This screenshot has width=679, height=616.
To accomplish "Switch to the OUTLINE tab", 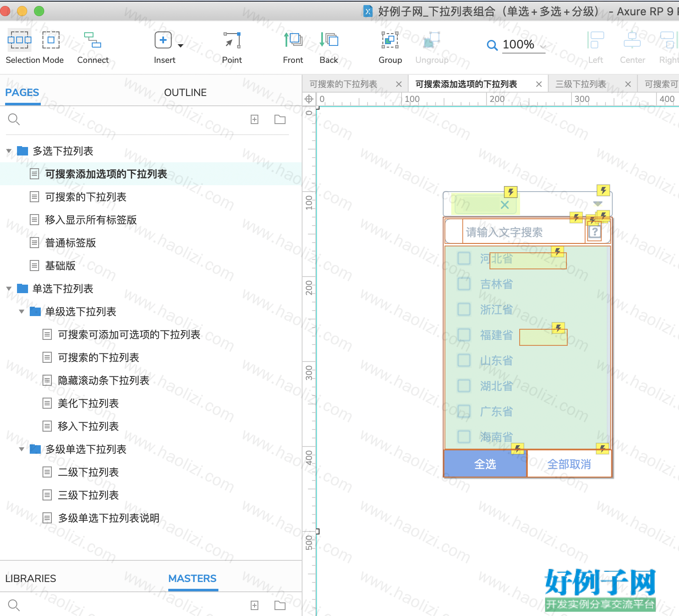I will [x=185, y=93].
